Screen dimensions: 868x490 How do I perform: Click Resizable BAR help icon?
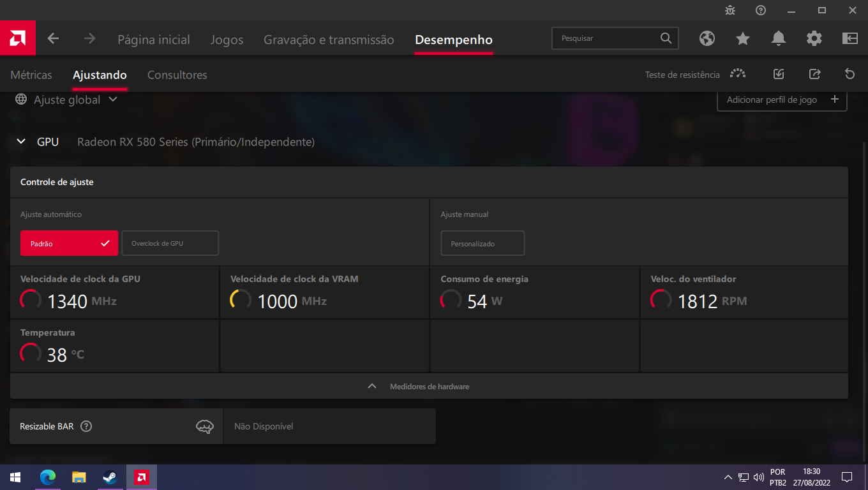[x=86, y=426]
